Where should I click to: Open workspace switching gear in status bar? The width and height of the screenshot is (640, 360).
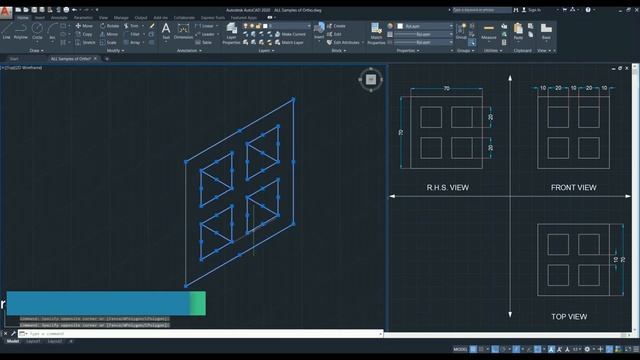click(587, 349)
